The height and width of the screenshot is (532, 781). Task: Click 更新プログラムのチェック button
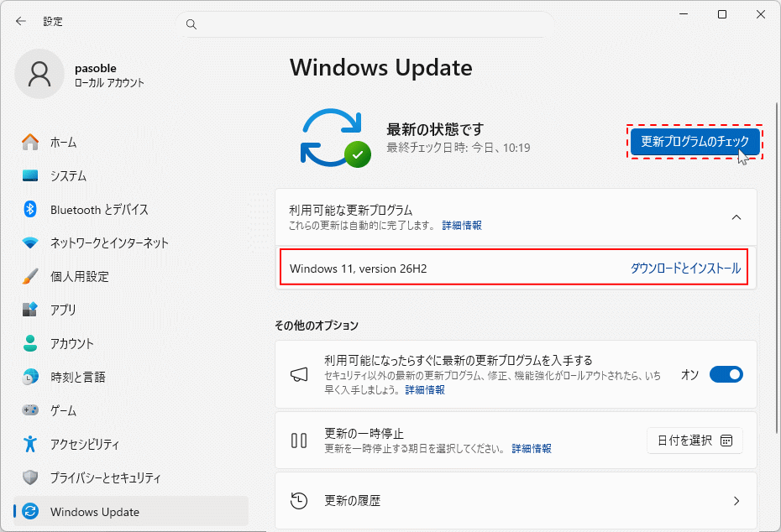[695, 142]
